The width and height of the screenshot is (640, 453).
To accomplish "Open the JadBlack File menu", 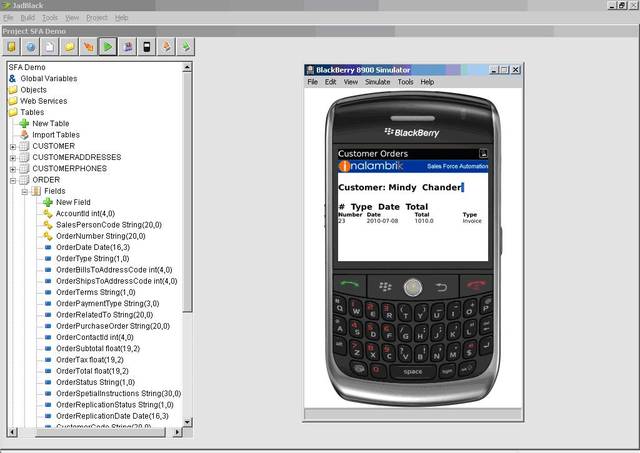I will click(x=8, y=18).
